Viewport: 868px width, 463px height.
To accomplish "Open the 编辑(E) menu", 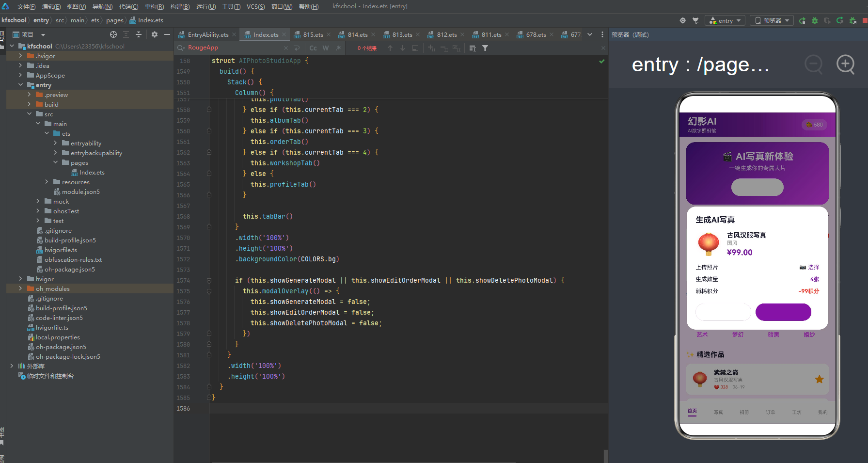I will [x=51, y=6].
